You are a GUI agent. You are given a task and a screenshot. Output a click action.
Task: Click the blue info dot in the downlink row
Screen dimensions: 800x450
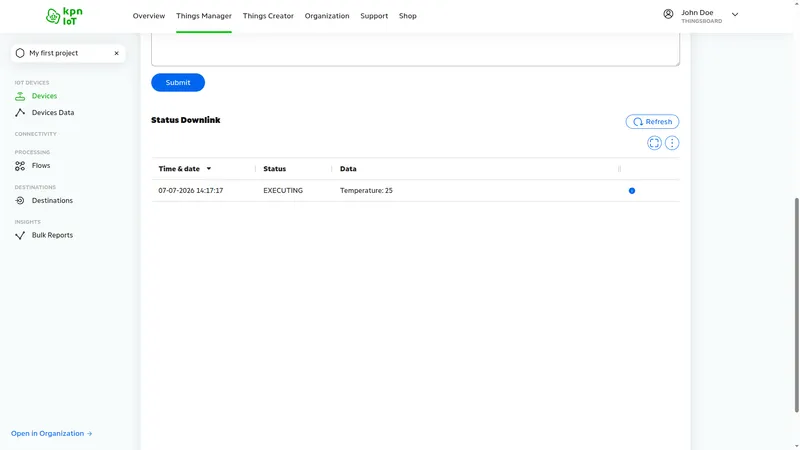(632, 191)
